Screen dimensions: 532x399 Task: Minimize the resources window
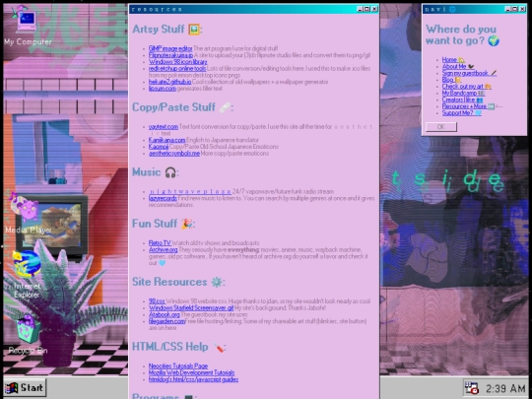pyautogui.click(x=360, y=9)
